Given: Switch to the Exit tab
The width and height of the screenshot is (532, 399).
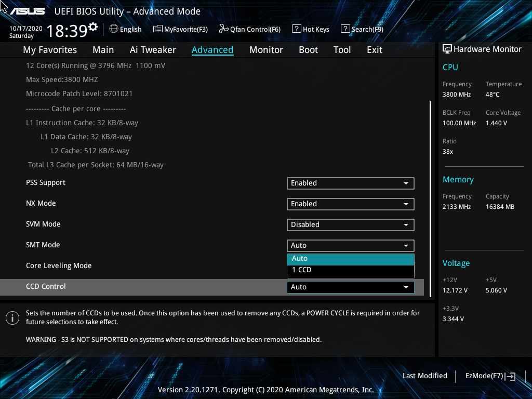Looking at the screenshot, I should pos(375,50).
